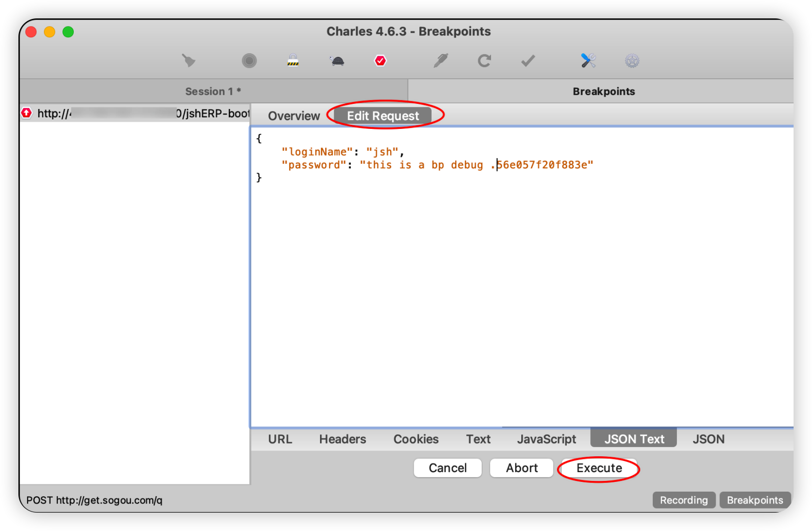Click the Breakpoints status button

click(755, 500)
